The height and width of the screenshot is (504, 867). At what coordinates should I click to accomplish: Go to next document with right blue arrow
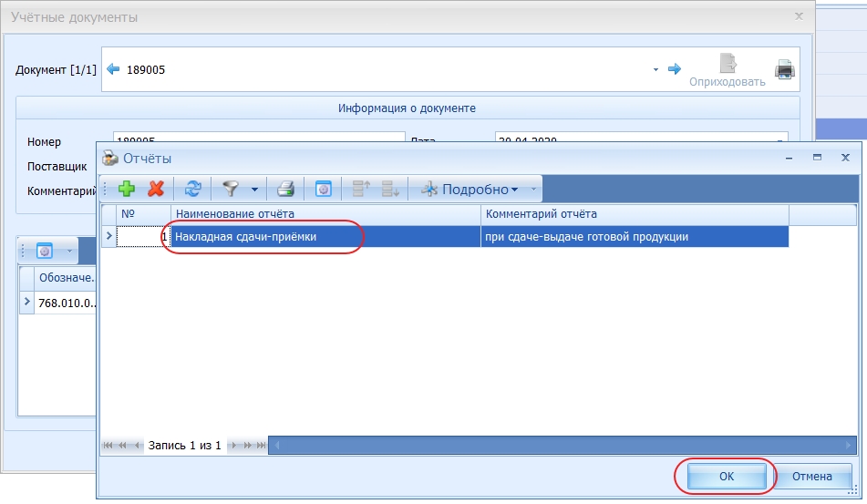pos(675,69)
